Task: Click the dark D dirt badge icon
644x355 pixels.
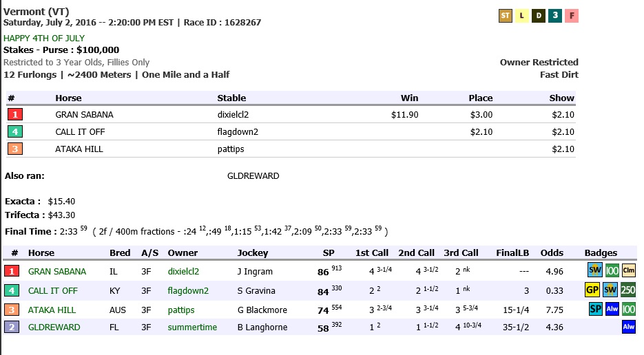Action: (x=539, y=16)
